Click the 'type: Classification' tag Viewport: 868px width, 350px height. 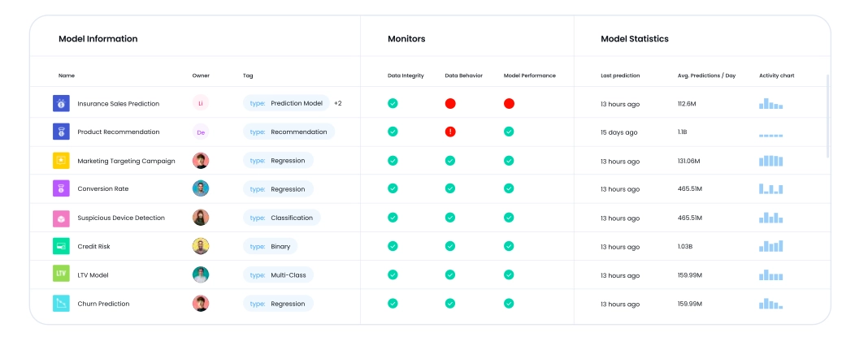[x=282, y=218]
